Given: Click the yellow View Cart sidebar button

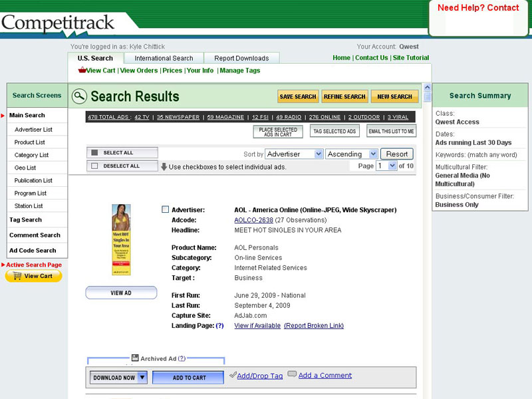Looking at the screenshot, I should coord(34,276).
